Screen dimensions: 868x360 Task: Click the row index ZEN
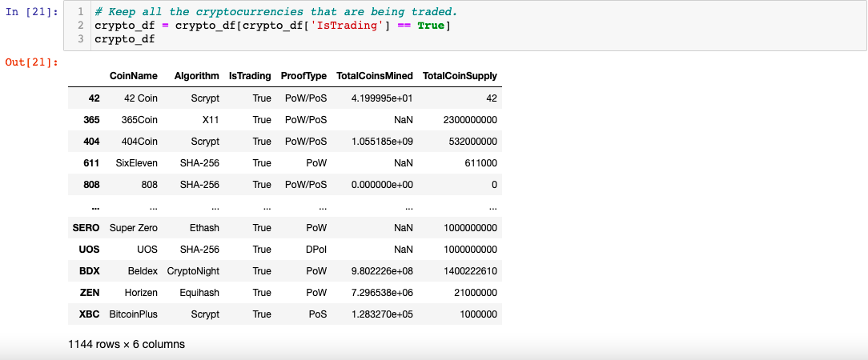[90, 292]
